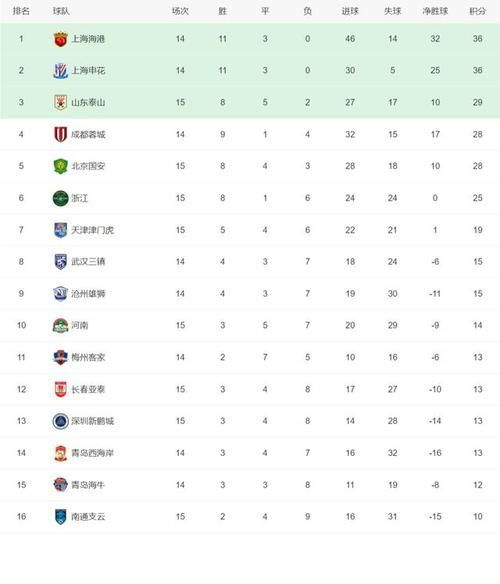The image size is (500, 584).
Task: Open the 梅州客家 team name link
Action: pos(88,358)
